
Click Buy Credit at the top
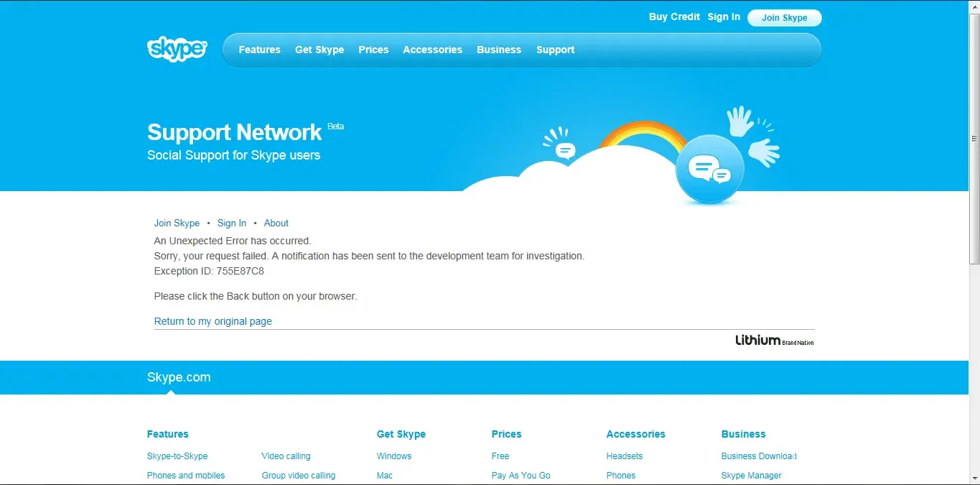tap(674, 17)
